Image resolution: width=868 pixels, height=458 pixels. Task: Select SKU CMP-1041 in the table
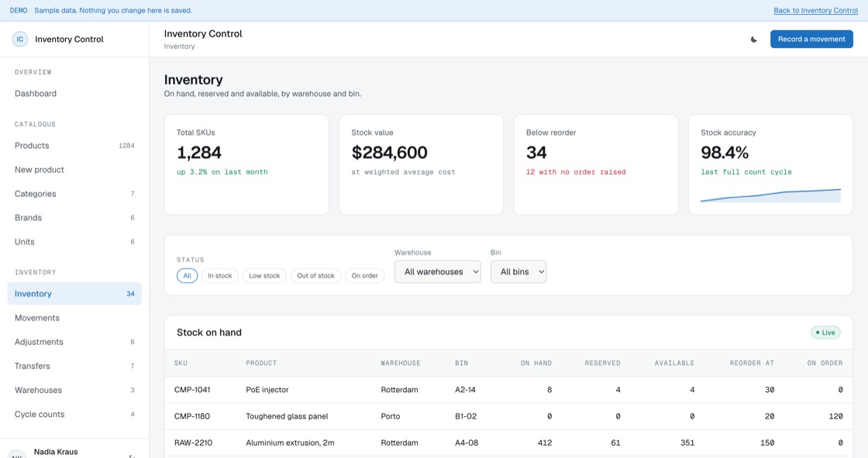[x=192, y=390]
